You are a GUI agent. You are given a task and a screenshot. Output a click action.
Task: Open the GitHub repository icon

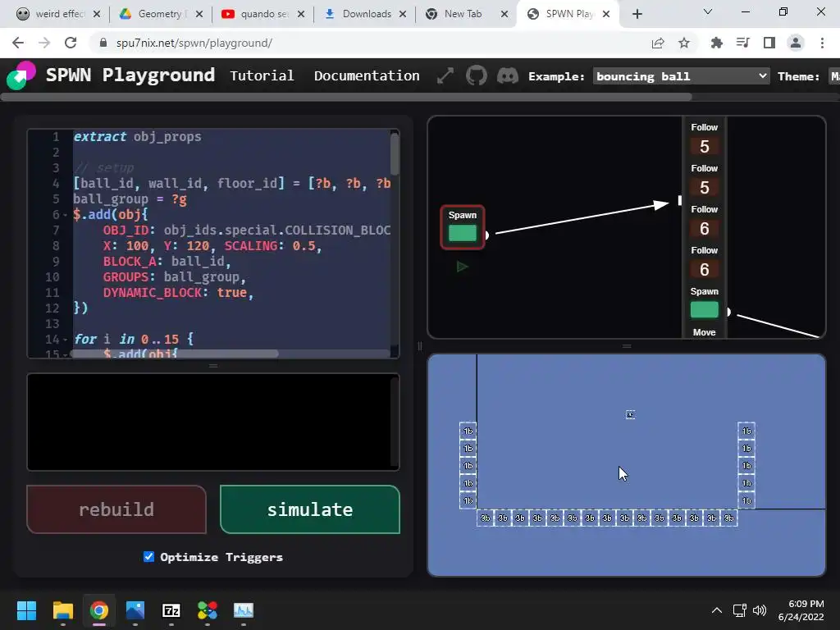[477, 75]
